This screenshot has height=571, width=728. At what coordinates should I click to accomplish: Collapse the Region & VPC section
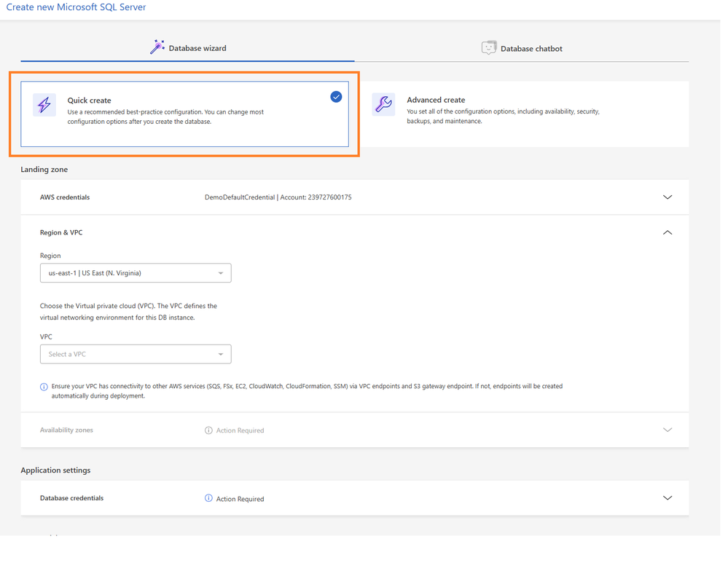pyautogui.click(x=667, y=232)
